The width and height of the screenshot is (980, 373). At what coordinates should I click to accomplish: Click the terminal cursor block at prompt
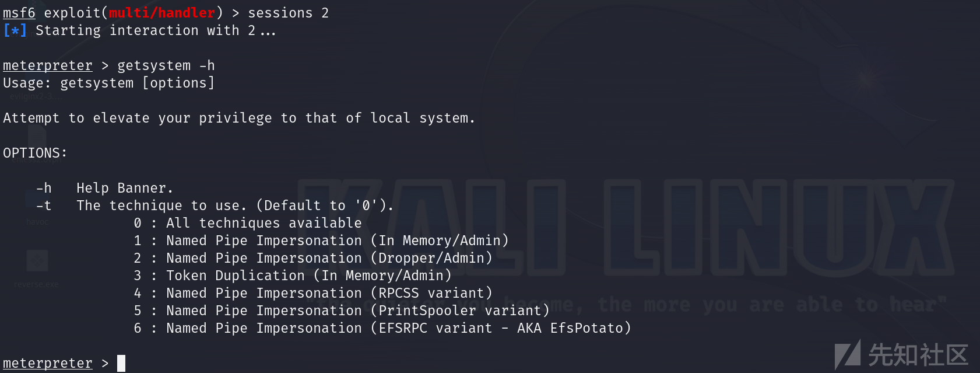tap(121, 363)
